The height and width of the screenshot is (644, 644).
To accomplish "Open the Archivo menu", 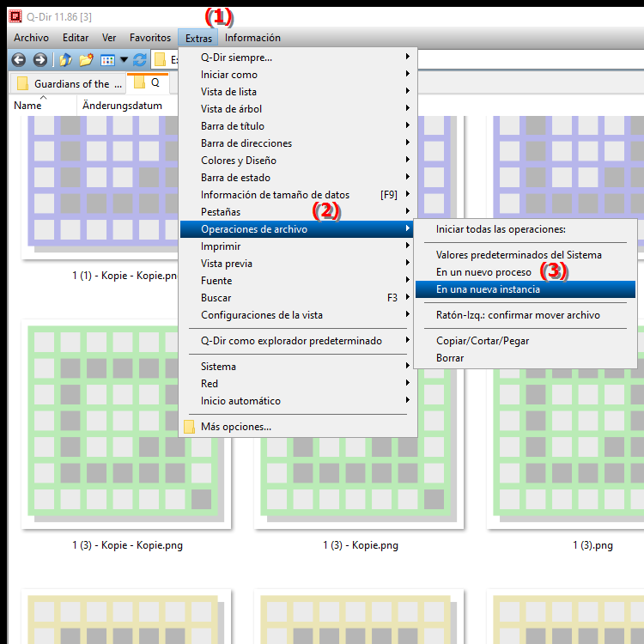I will point(31,38).
